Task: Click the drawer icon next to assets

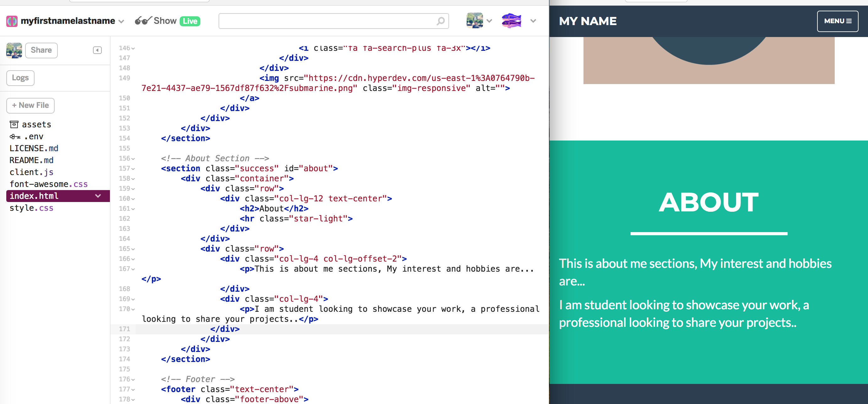Action: 14,124
